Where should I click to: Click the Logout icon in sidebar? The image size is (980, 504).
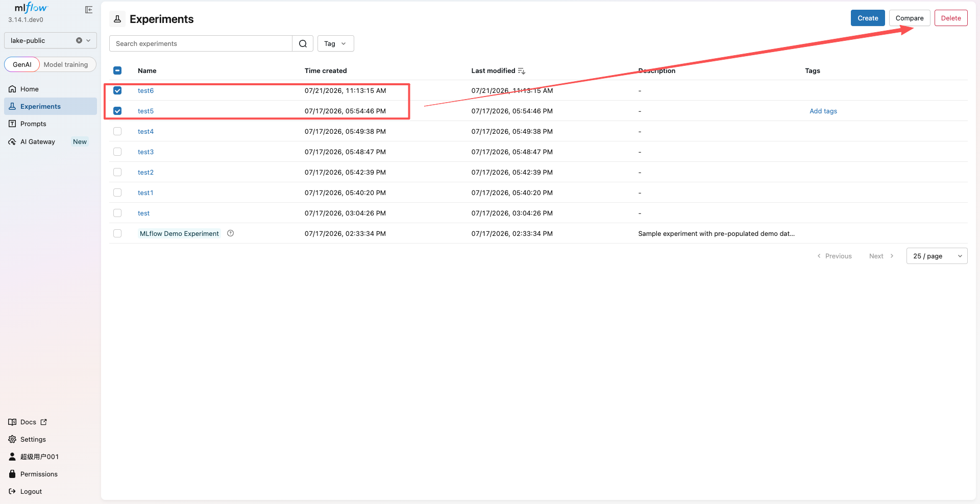tap(12, 491)
